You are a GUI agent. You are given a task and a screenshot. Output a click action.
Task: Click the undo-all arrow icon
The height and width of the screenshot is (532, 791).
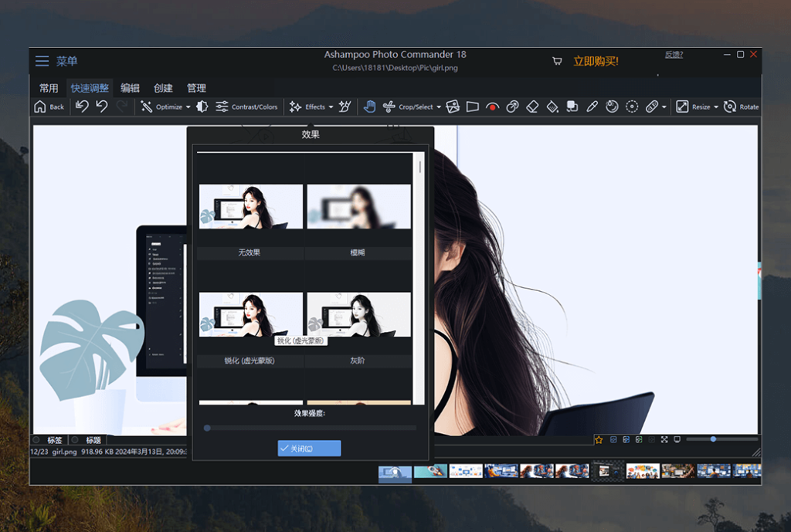coord(82,107)
